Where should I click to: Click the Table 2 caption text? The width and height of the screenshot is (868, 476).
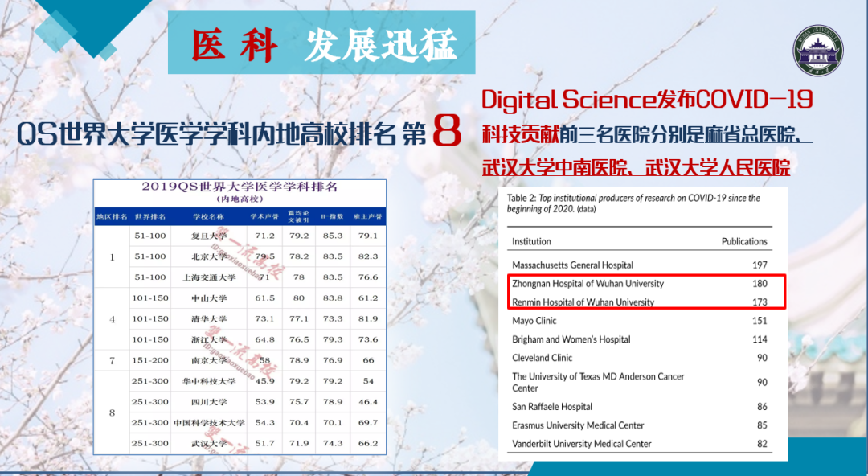tap(633, 203)
